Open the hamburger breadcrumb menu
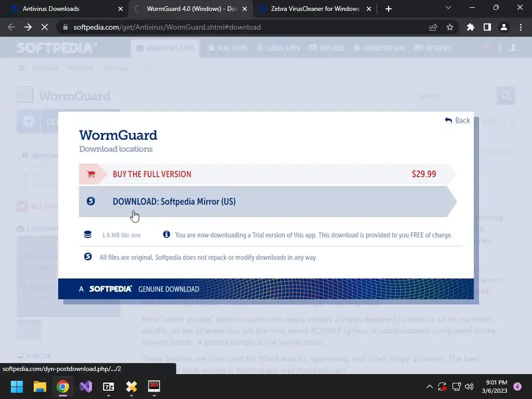The width and height of the screenshot is (532, 399). click(x=22, y=68)
